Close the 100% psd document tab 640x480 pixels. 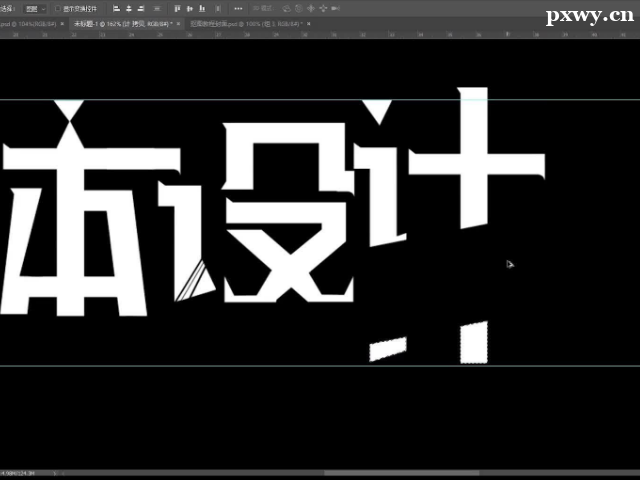point(302,22)
